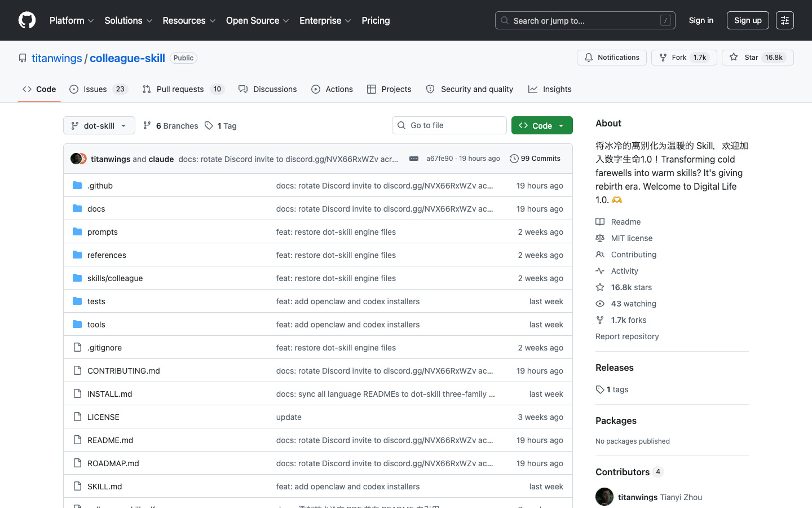
Task: Open the commit message ellipsis expander
Action: tap(414, 159)
